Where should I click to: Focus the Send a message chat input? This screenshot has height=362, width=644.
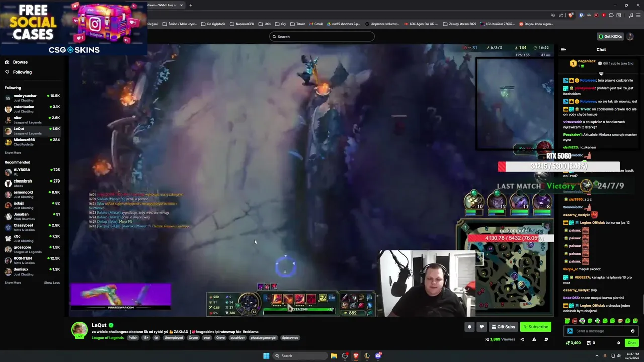601,331
